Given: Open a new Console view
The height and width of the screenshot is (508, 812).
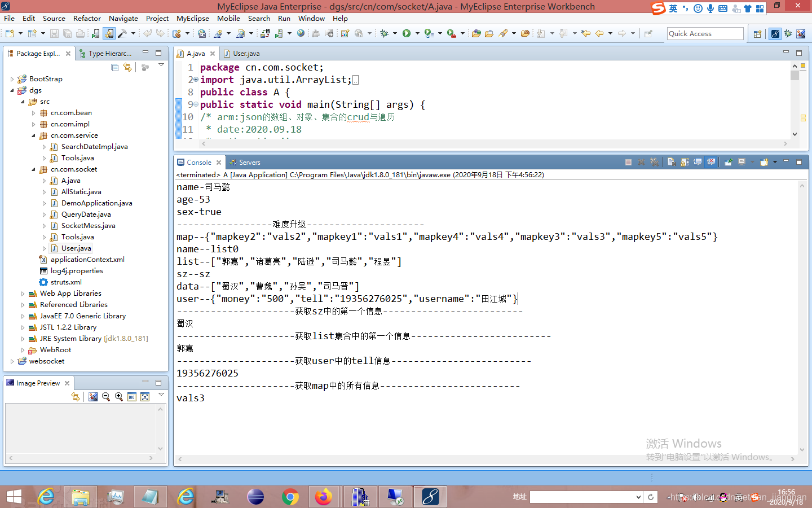Looking at the screenshot, I should tap(765, 163).
